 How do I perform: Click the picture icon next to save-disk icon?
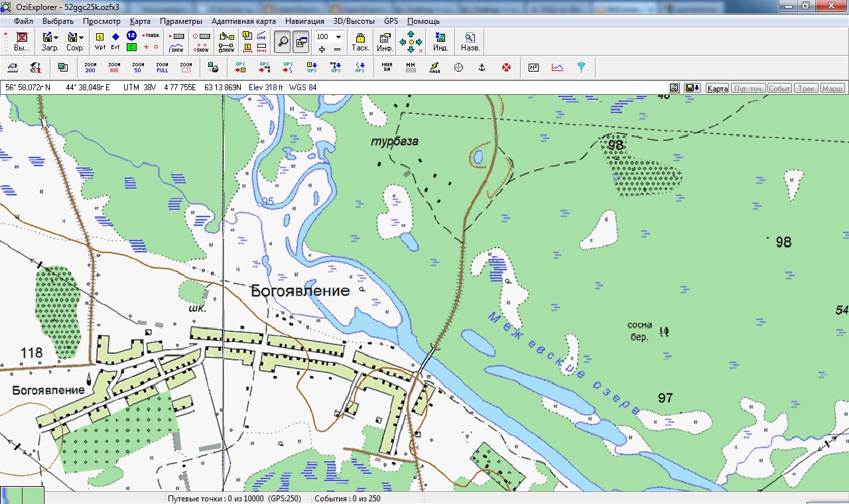(x=674, y=88)
